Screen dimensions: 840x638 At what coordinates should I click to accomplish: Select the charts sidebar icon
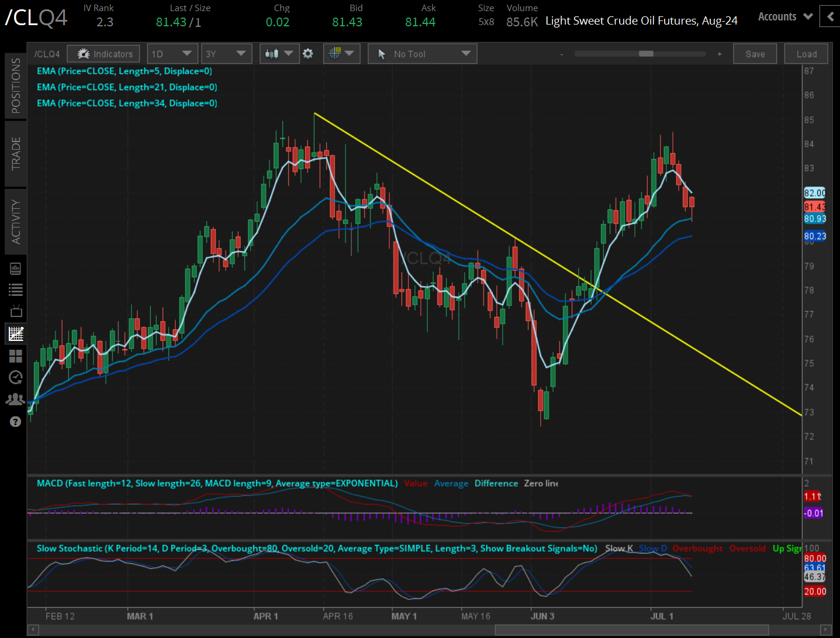point(16,334)
